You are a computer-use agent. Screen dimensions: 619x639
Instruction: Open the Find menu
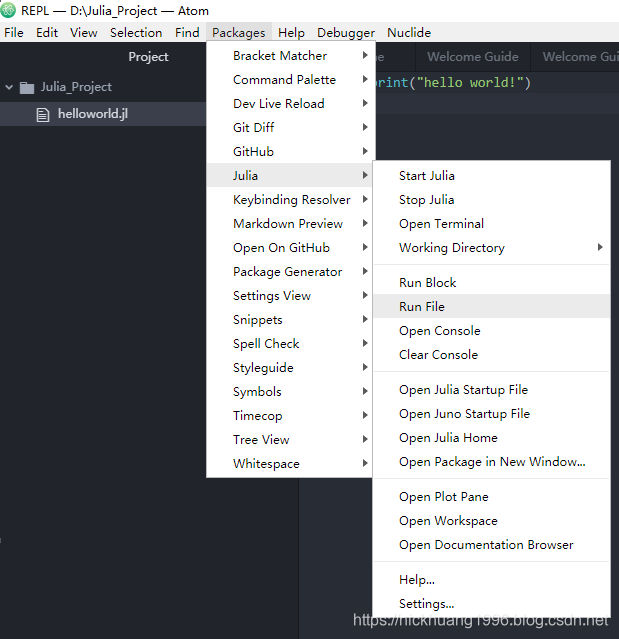click(187, 33)
